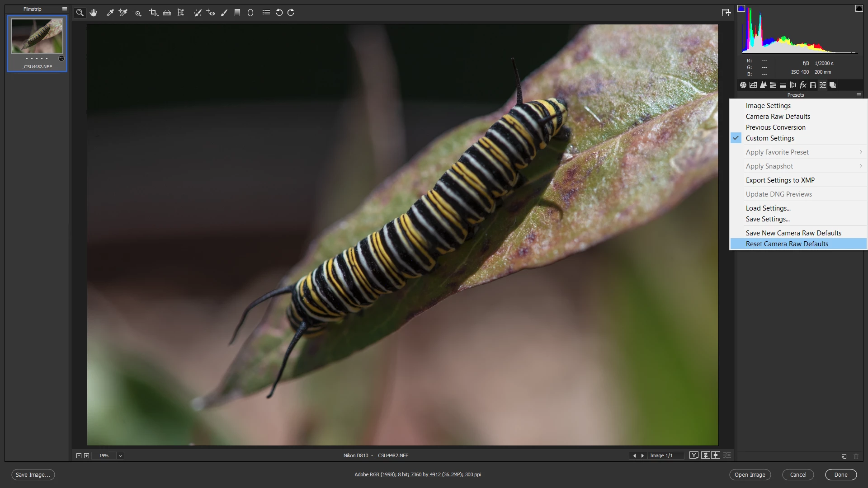The height and width of the screenshot is (488, 868).
Task: Select the _CSU4482.NEF filmstrip thumbnail
Action: coord(37,37)
